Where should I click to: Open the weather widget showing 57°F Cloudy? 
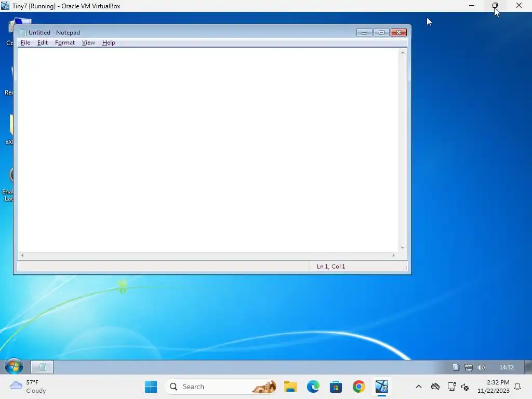tap(28, 387)
